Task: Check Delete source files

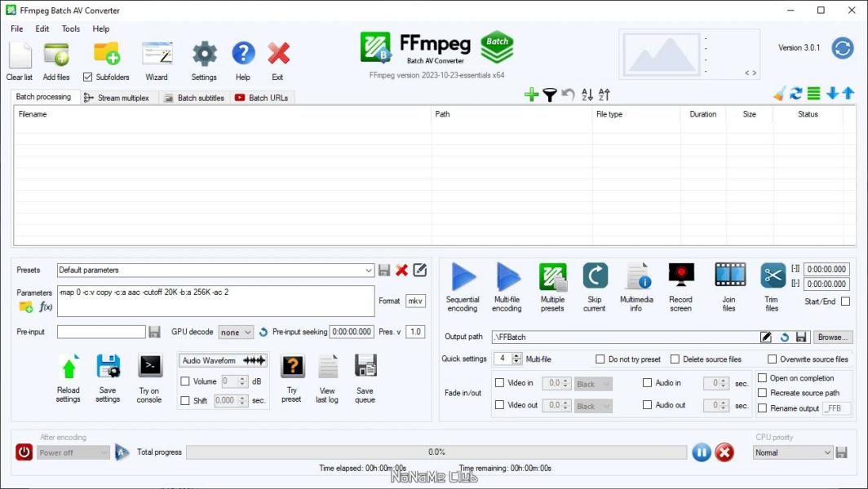Action: point(675,359)
